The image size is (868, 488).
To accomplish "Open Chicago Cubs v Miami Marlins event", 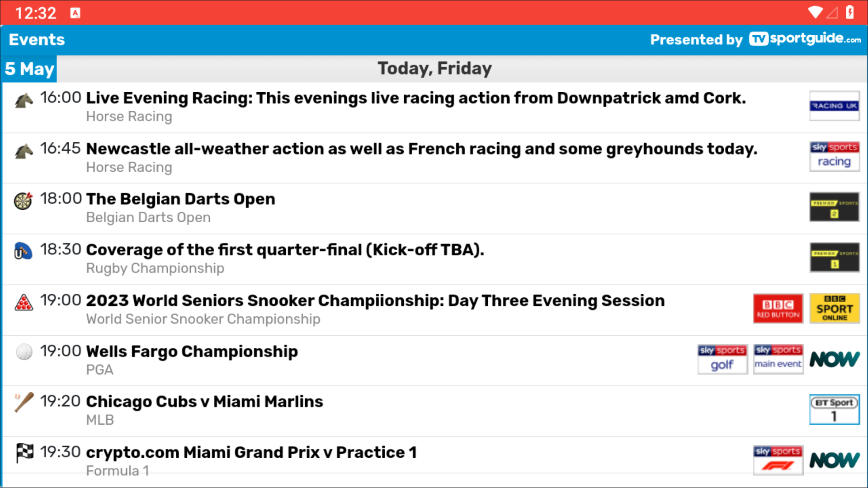I will (204, 402).
